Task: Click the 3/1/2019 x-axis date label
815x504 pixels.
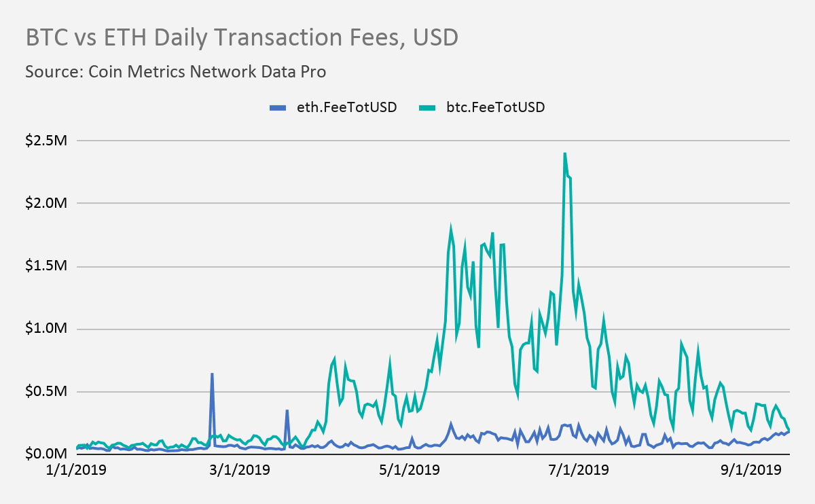Action: pos(240,469)
